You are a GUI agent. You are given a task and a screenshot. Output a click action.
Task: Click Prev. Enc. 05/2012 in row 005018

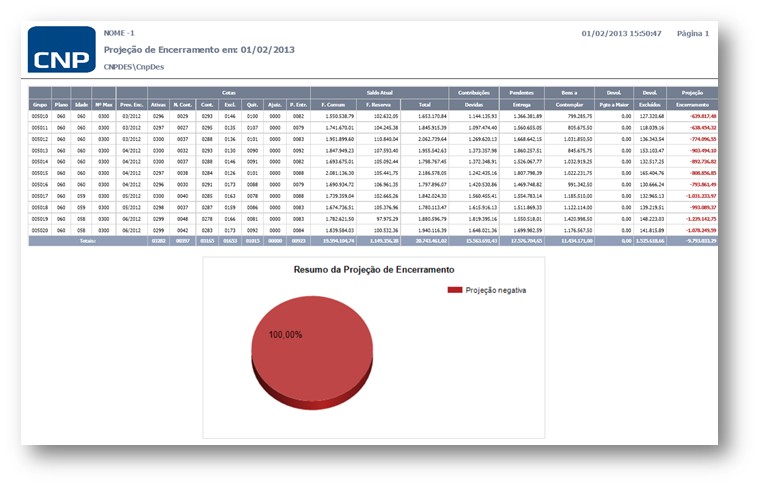[x=131, y=207]
